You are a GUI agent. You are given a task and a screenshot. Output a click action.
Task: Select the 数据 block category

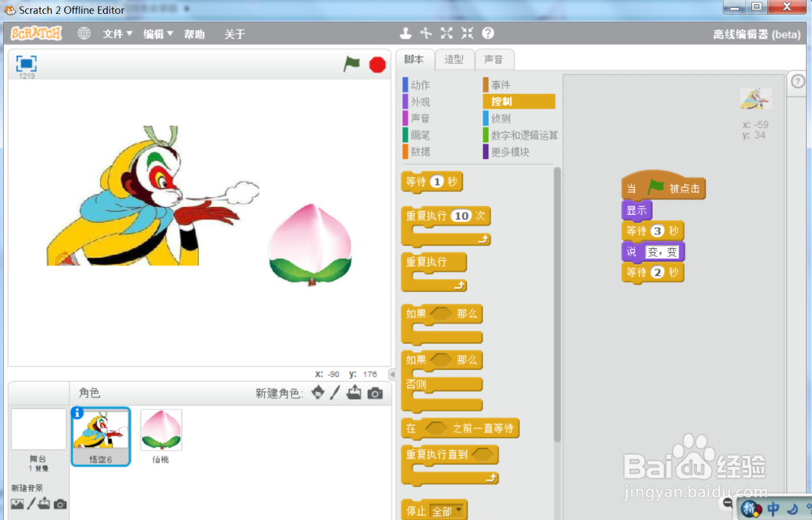(417, 152)
